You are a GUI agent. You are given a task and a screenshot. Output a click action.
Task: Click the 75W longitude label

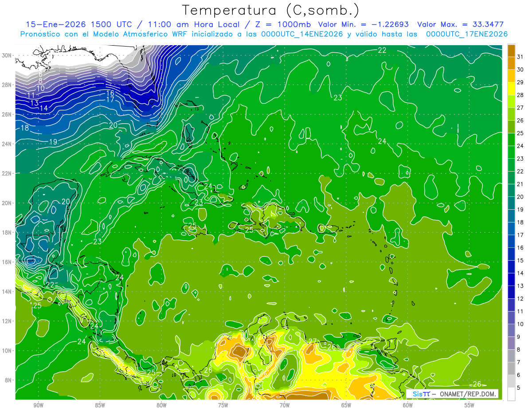[x=223, y=405]
